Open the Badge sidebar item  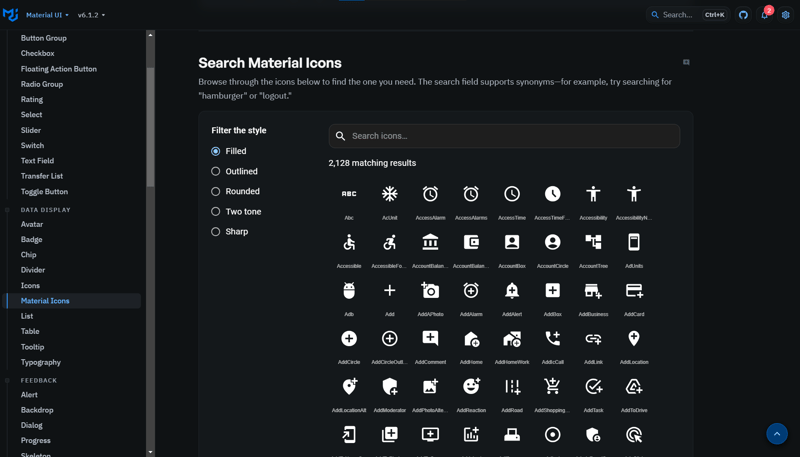click(x=31, y=240)
